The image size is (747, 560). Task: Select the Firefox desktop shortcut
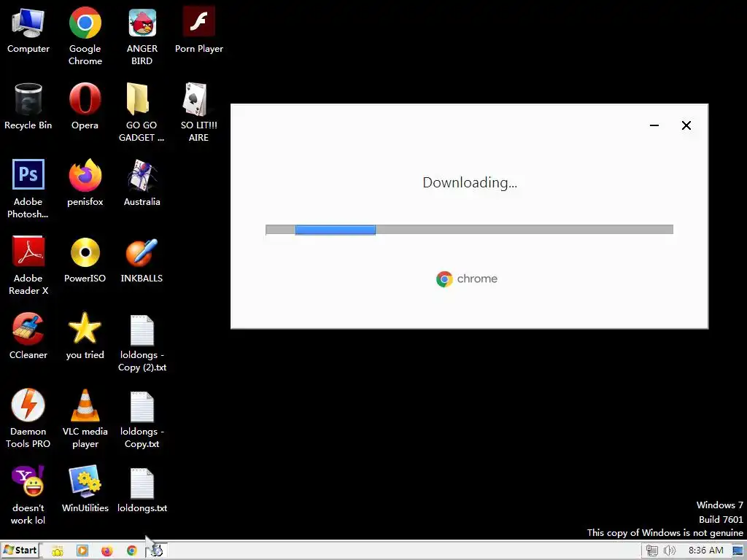(x=85, y=183)
